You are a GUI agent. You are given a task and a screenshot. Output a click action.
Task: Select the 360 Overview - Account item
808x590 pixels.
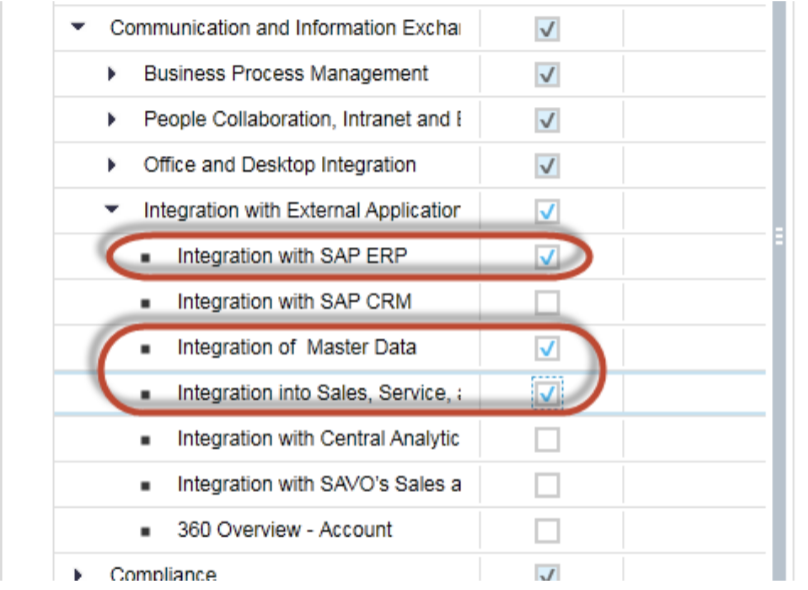pyautogui.click(x=284, y=530)
